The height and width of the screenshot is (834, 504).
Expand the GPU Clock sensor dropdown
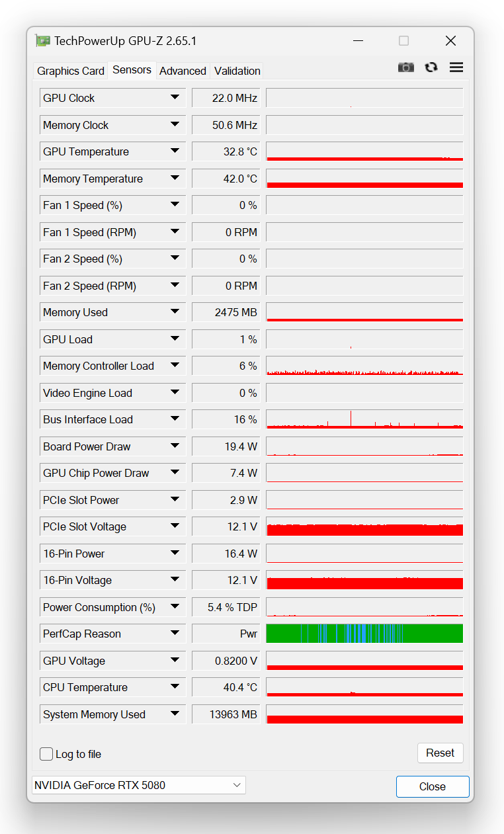[x=175, y=98]
